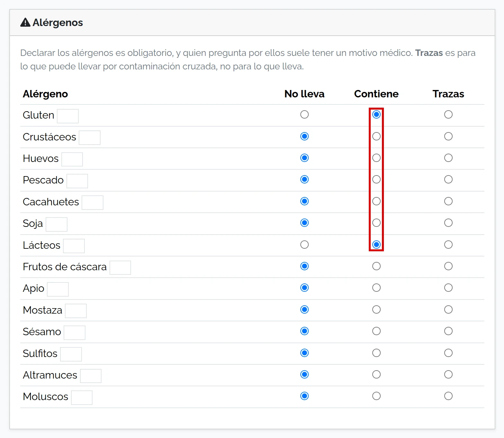Click the 'Contiene' column header
This screenshot has width=504, height=438.
point(376,94)
